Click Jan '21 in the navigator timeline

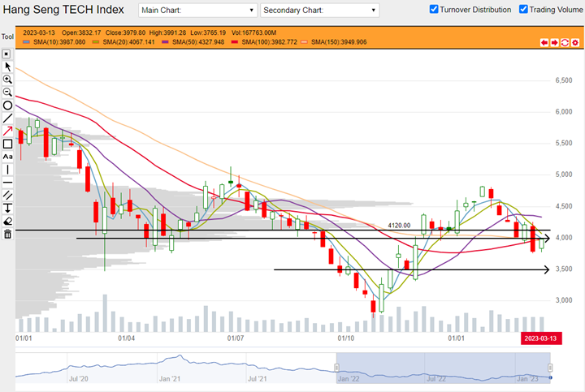coord(170,378)
